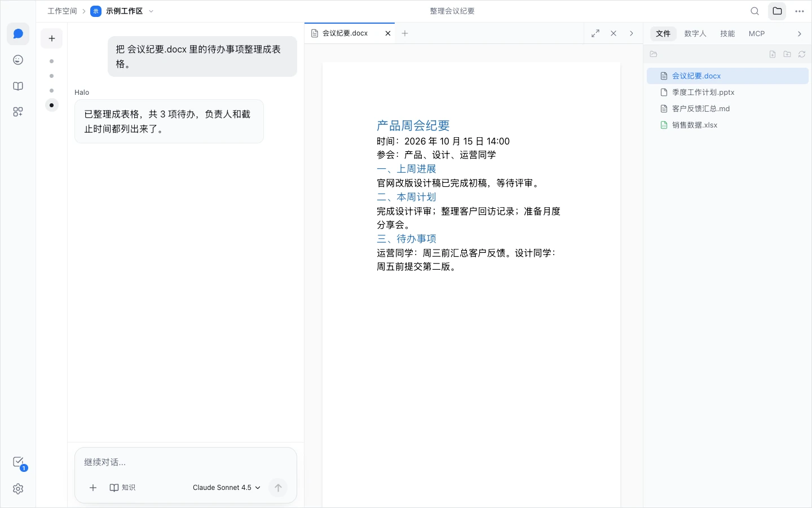Open the book icon in the left sidebar

[x=18, y=86]
